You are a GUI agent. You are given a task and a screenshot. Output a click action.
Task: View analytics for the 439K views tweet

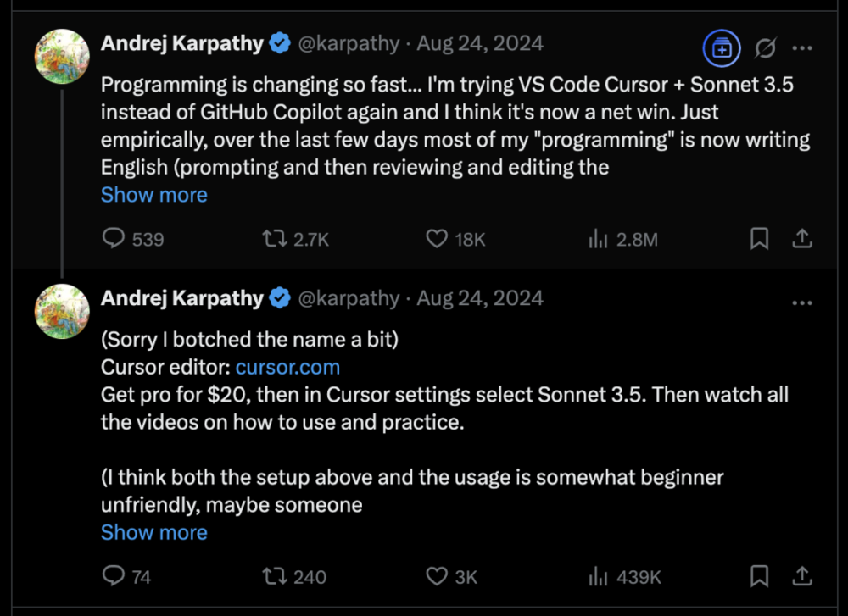[x=599, y=577]
